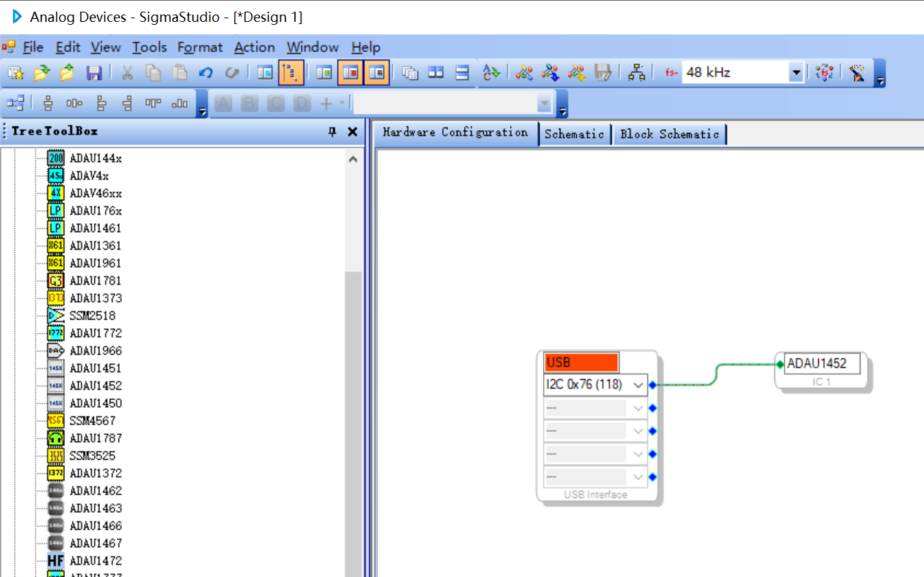Click the green pin on ADAU1452 block

pyautogui.click(x=780, y=364)
